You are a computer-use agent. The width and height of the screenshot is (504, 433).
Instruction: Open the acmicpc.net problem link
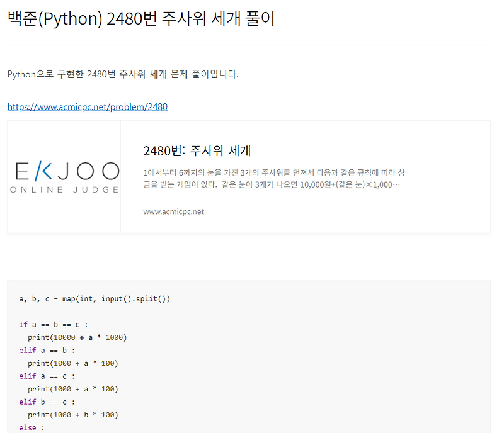87,106
